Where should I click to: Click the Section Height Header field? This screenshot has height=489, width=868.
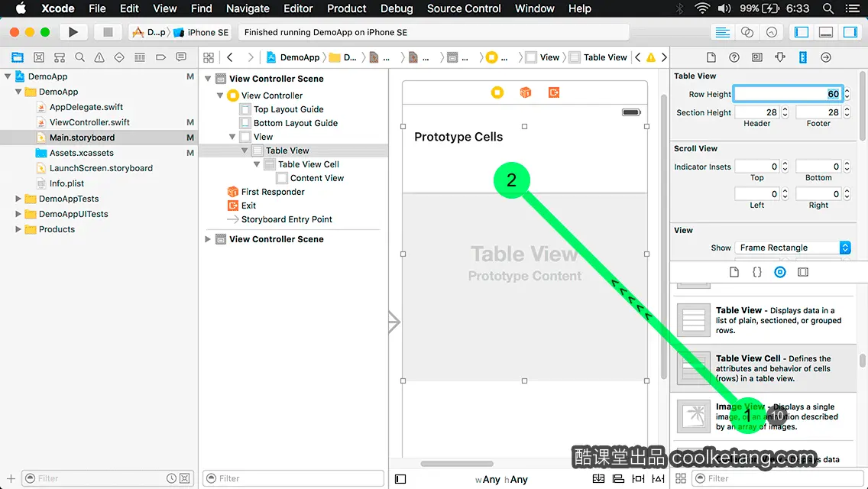click(756, 112)
